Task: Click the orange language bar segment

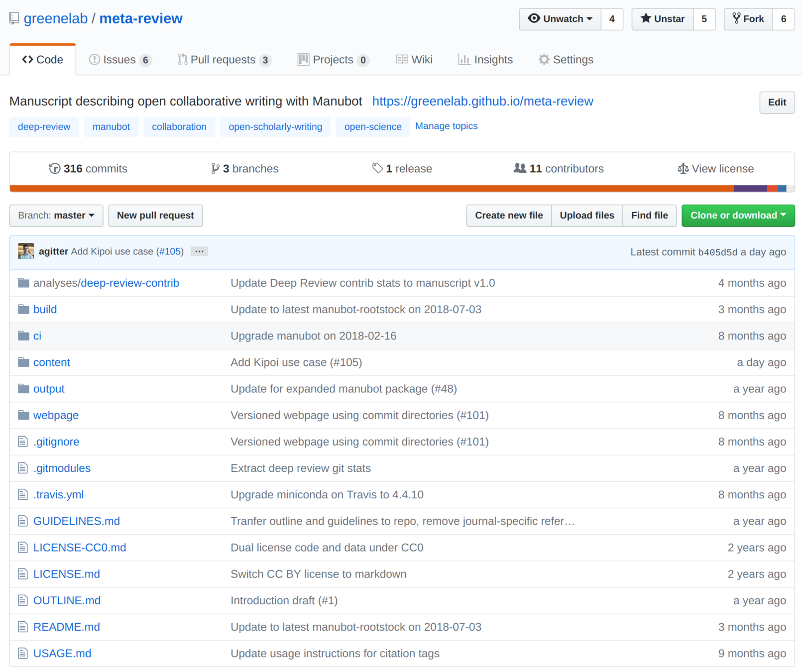Action: click(x=371, y=189)
